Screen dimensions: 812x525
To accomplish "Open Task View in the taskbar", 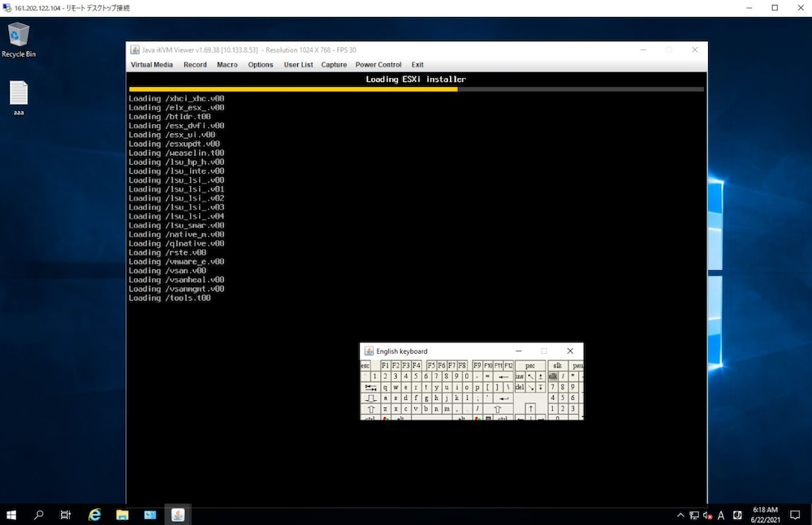I will tap(66, 514).
